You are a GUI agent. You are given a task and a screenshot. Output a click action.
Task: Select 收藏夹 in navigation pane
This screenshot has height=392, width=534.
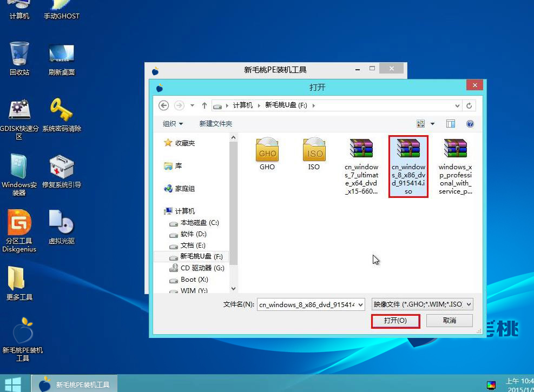click(180, 143)
